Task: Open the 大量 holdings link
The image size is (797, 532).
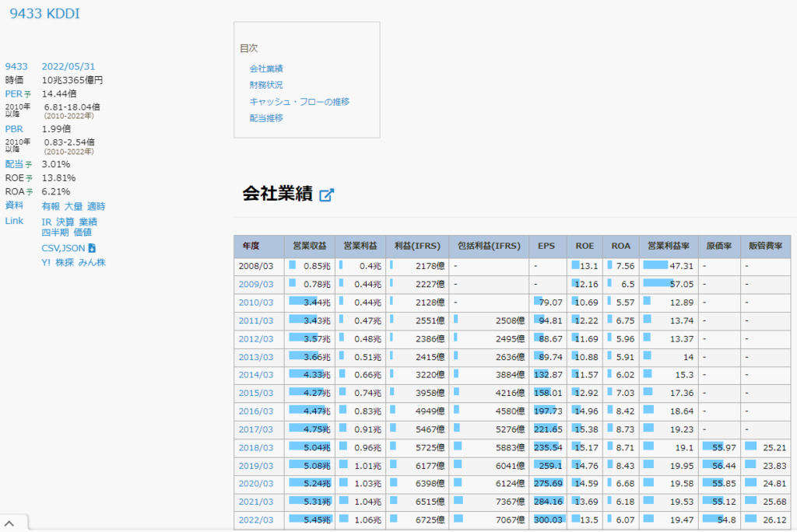Action: (x=73, y=206)
